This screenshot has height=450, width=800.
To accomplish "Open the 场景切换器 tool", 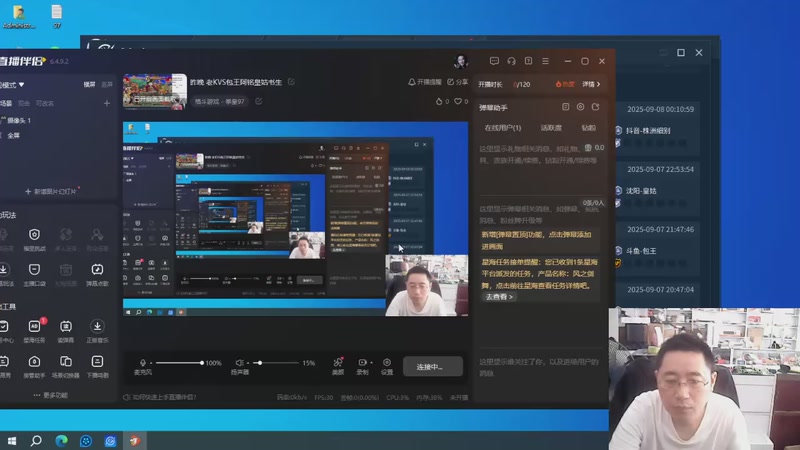I will (x=66, y=366).
